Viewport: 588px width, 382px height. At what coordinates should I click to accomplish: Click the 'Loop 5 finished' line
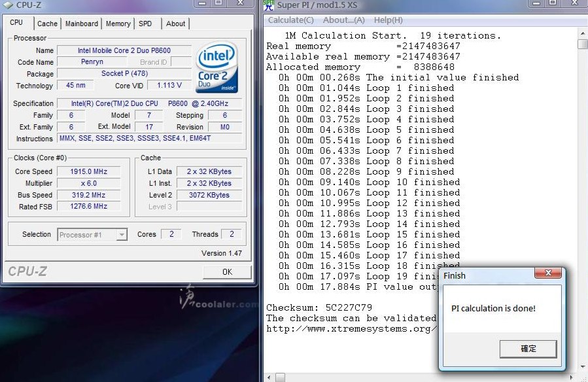366,130
